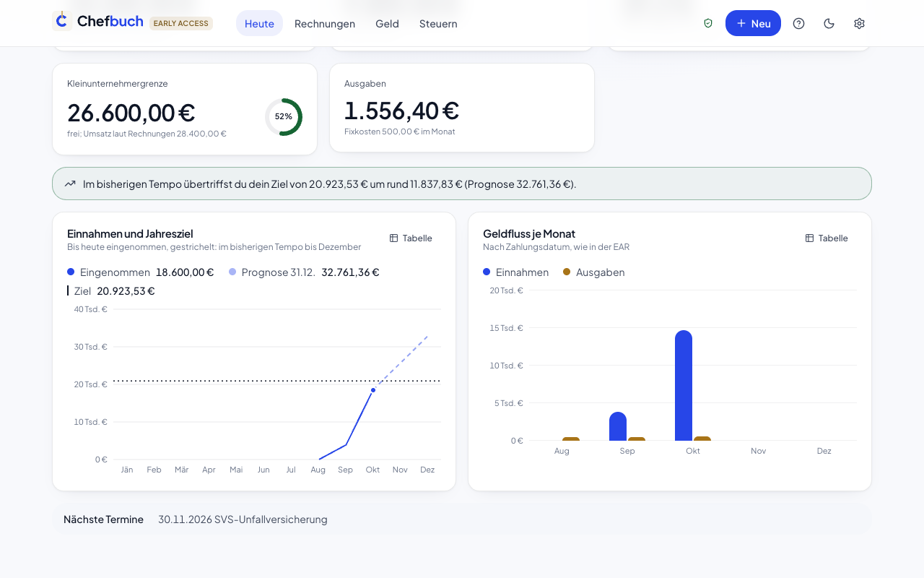Click the Ausgaben legend entry
The height and width of the screenshot is (578, 924).
pos(593,272)
